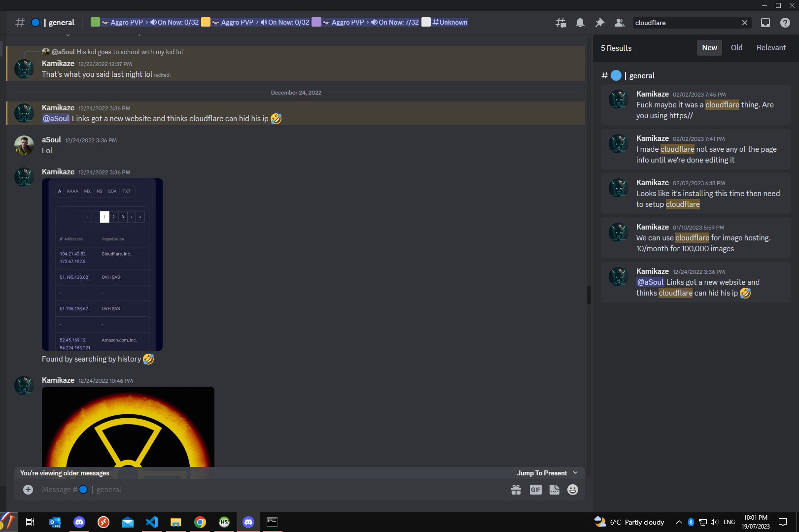The height and width of the screenshot is (532, 799).
Task: Click the December 24, 2022 date divider text
Action: [x=296, y=93]
